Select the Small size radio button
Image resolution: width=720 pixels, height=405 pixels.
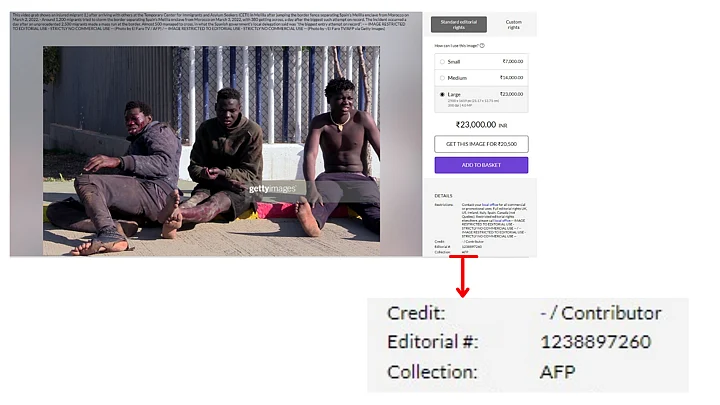(442, 62)
